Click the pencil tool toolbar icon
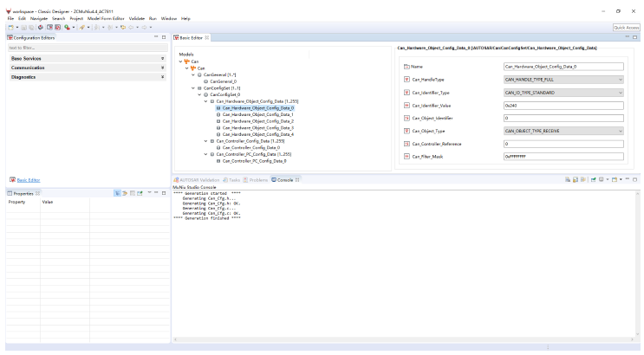Viewport: 644px width, 355px height. pos(82,28)
